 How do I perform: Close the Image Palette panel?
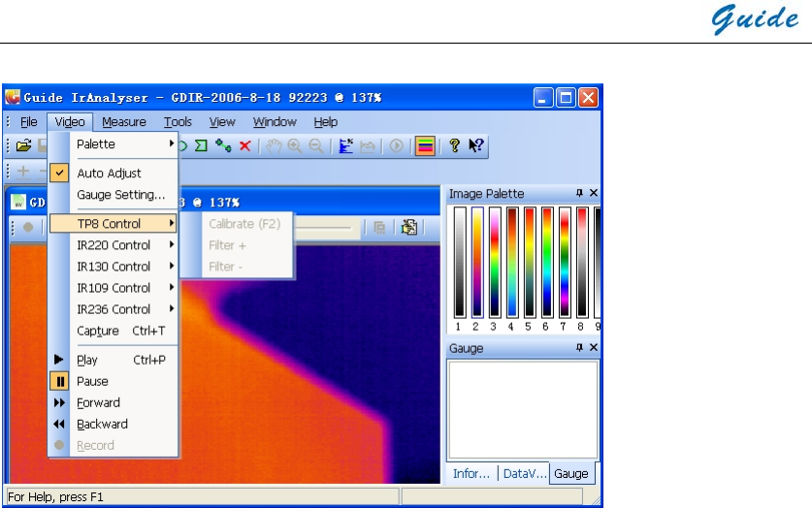pyautogui.click(x=594, y=193)
